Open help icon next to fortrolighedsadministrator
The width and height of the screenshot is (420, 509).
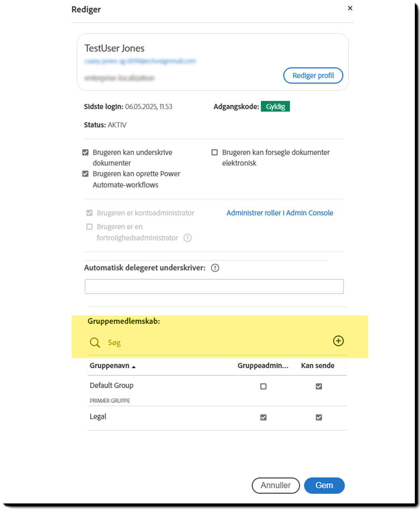187,238
